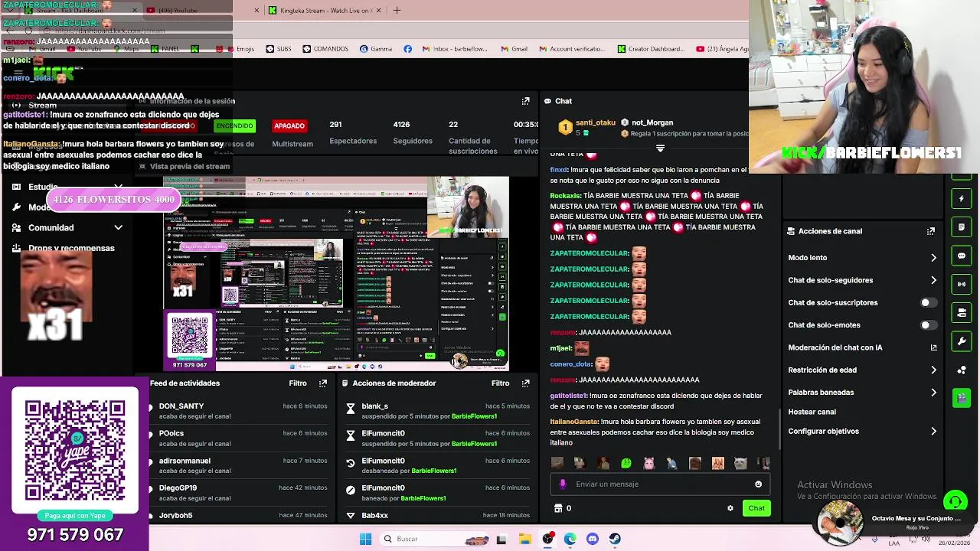
Task: Open Microsoft Edge from the taskbar
Action: click(570, 539)
